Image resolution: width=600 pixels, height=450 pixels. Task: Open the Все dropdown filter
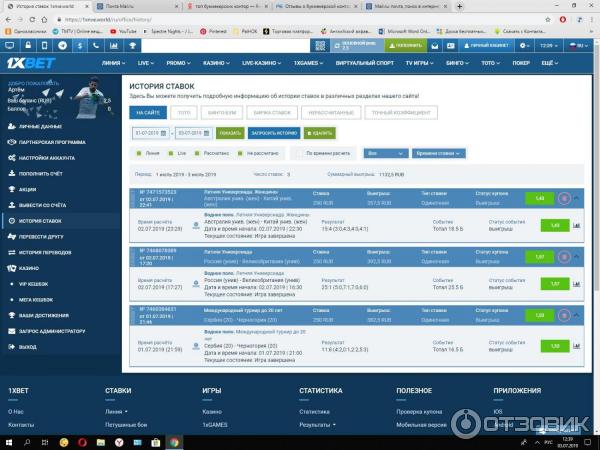pos(385,154)
